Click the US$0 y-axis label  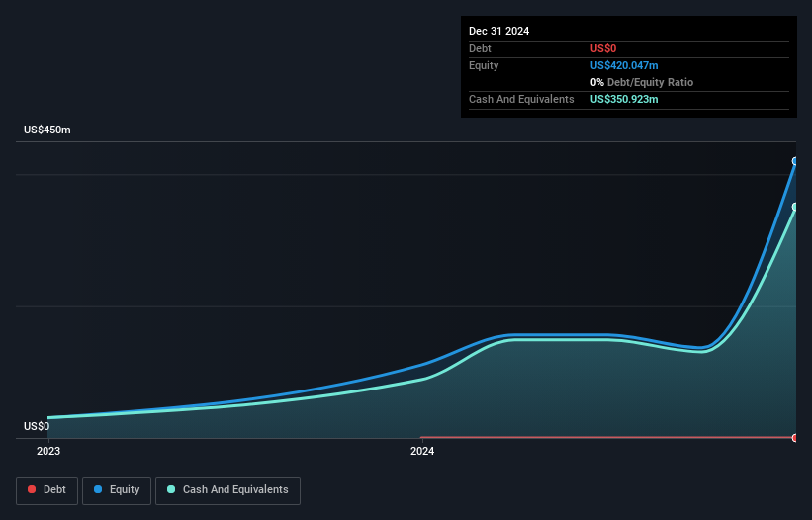pos(37,426)
